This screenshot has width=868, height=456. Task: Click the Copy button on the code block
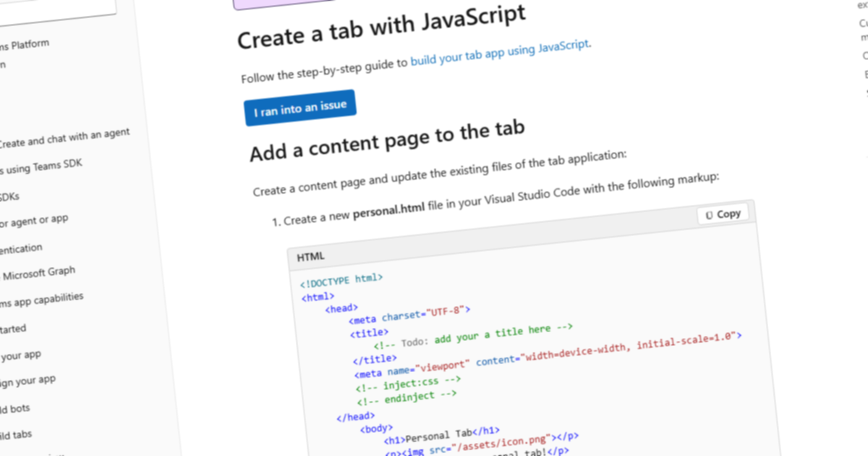723,214
